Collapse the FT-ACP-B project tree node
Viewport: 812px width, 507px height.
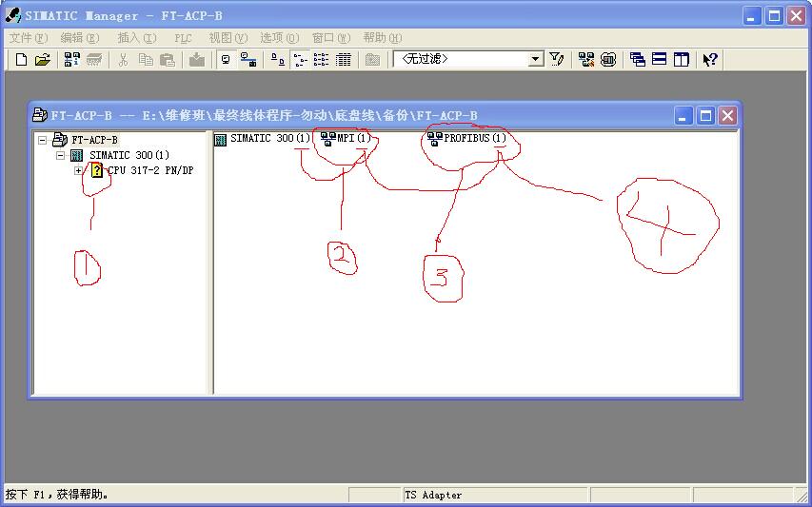pos(43,140)
